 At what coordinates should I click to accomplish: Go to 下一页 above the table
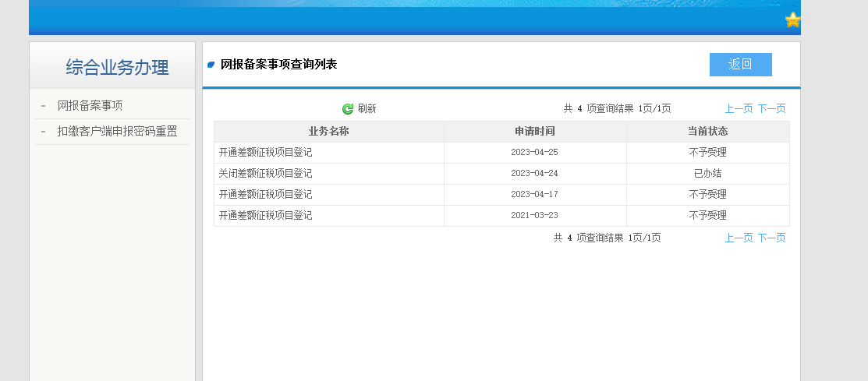771,109
